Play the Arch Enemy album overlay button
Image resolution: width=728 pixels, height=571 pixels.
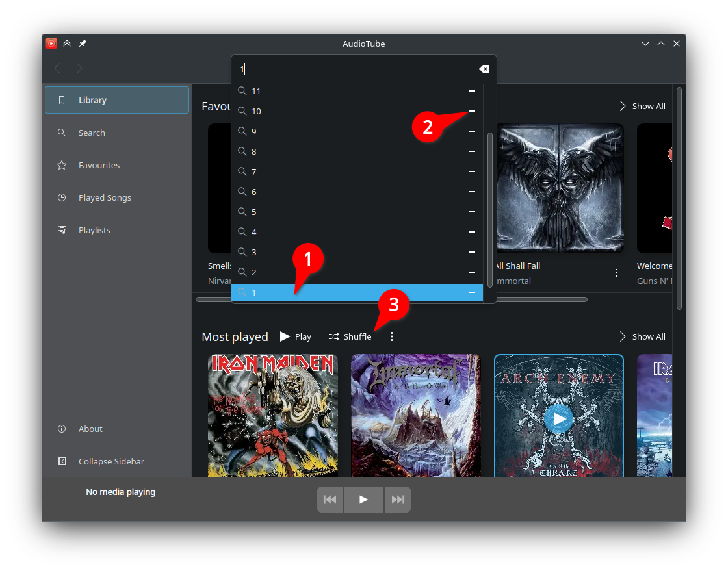click(x=559, y=419)
